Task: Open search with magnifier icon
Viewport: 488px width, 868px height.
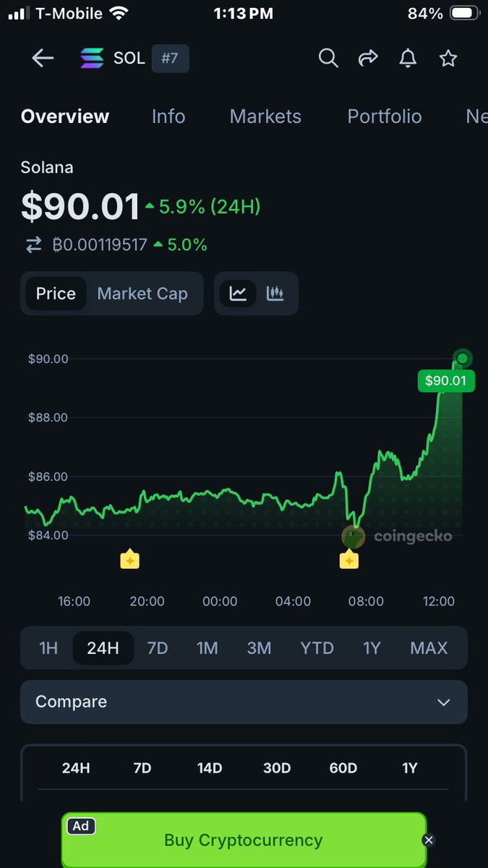Action: click(328, 59)
